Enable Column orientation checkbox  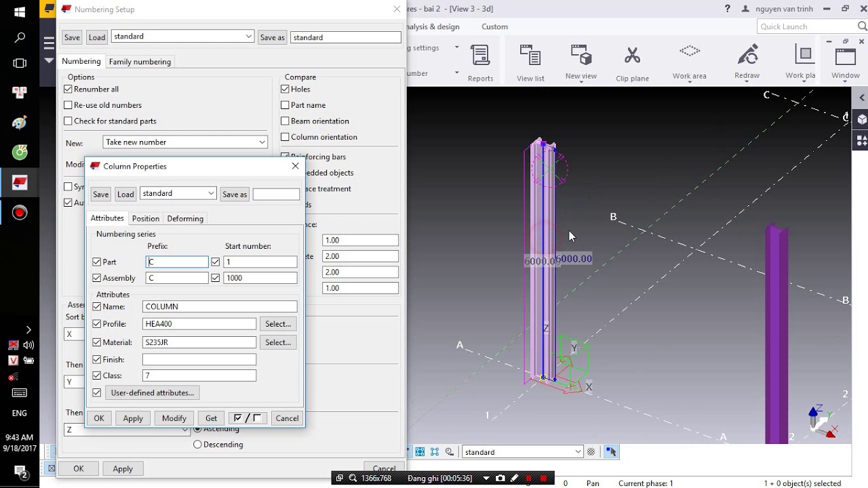tap(285, 137)
